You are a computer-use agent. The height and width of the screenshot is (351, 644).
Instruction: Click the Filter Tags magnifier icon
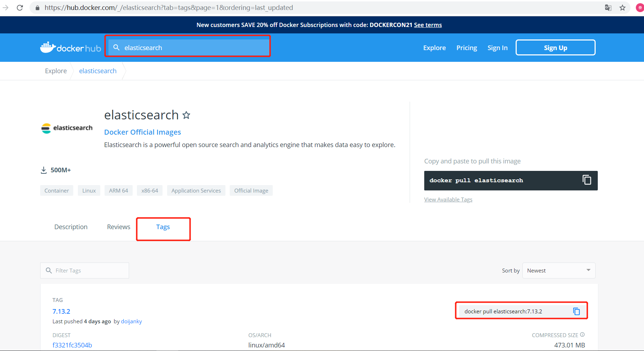click(x=49, y=271)
